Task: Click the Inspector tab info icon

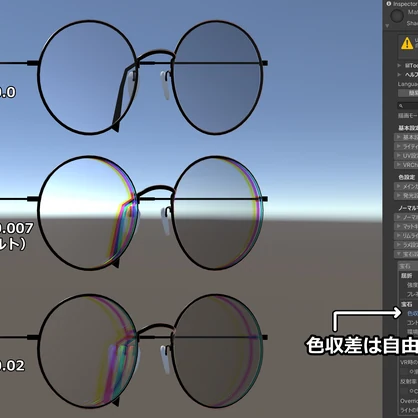Action: [389, 4]
